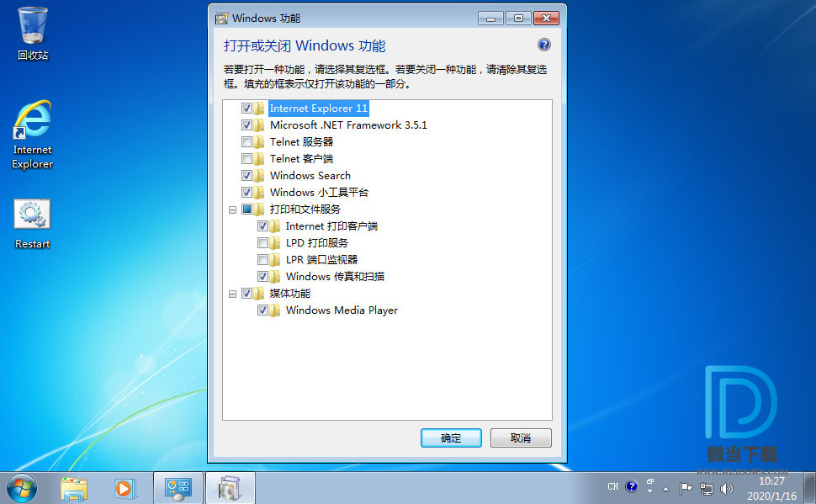Show hidden tray icons arrow
Image resolution: width=816 pixels, height=504 pixels.
coord(665,489)
